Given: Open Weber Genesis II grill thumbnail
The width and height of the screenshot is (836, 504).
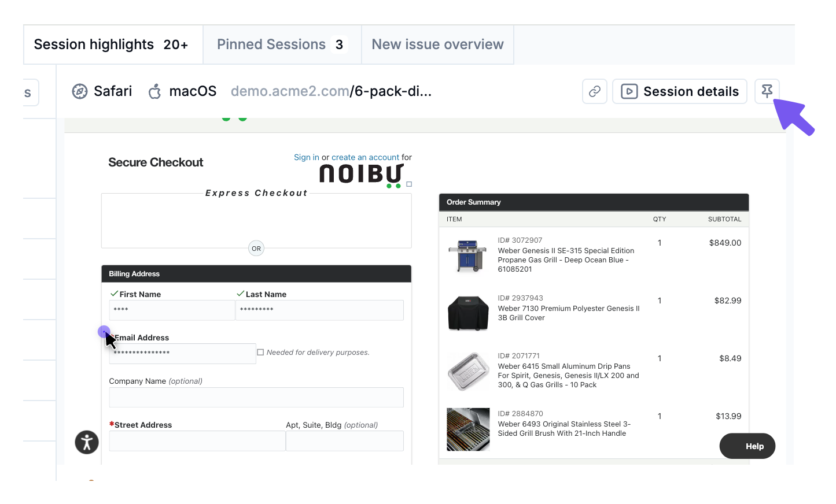Looking at the screenshot, I should (468, 257).
